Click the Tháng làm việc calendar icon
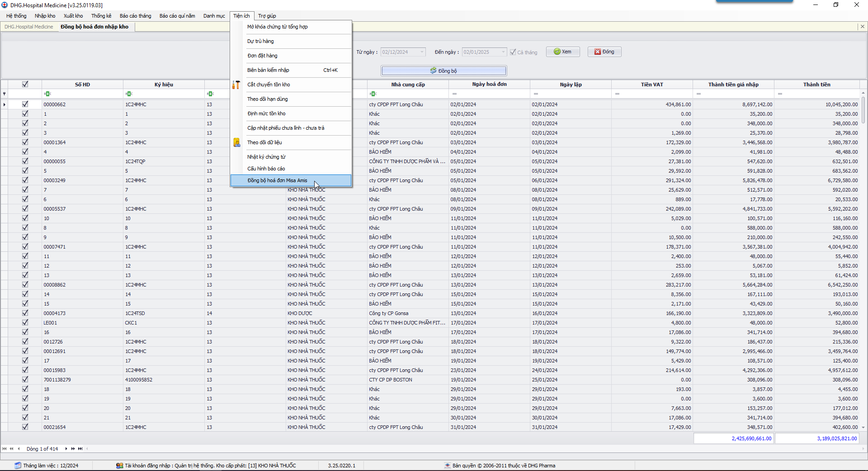Viewport: 868px width, 471px height. (x=18, y=466)
